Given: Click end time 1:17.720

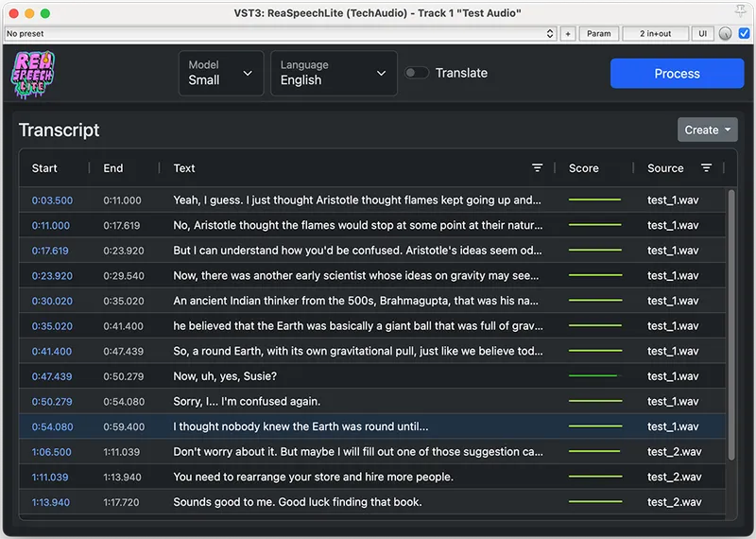Looking at the screenshot, I should pos(121,502).
